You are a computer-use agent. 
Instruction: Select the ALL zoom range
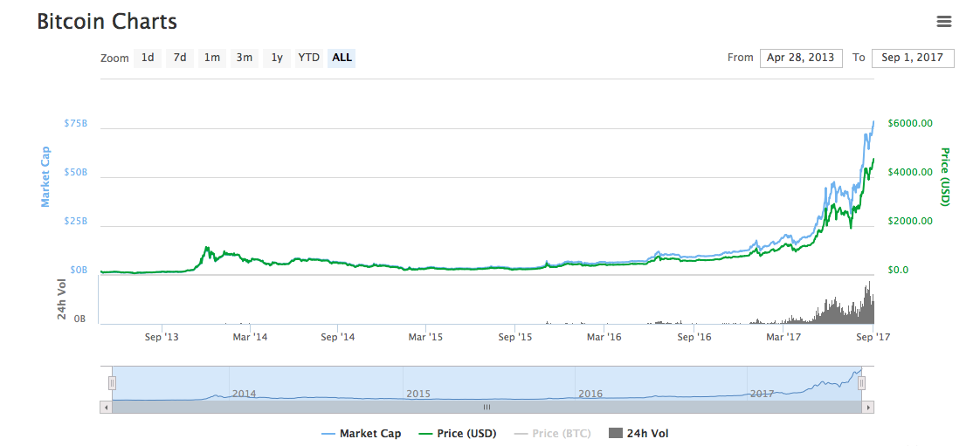click(x=342, y=58)
